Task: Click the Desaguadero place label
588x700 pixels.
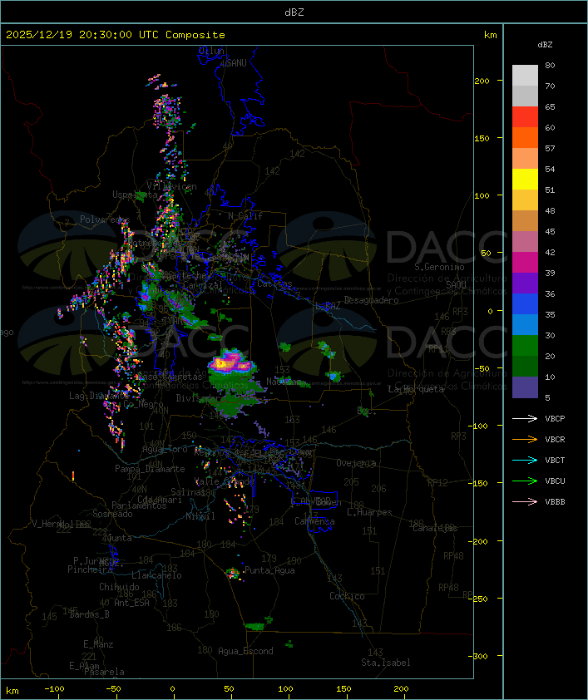Action: [371, 300]
